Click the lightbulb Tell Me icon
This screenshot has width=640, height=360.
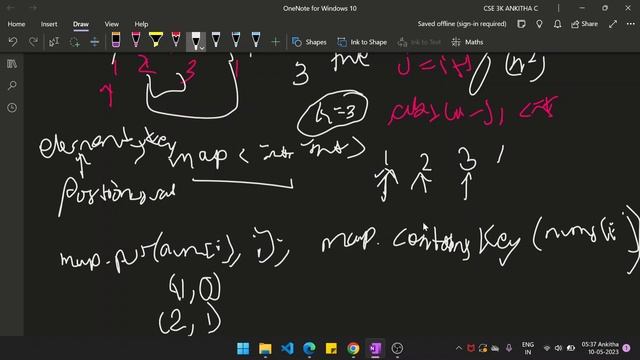pos(539,24)
